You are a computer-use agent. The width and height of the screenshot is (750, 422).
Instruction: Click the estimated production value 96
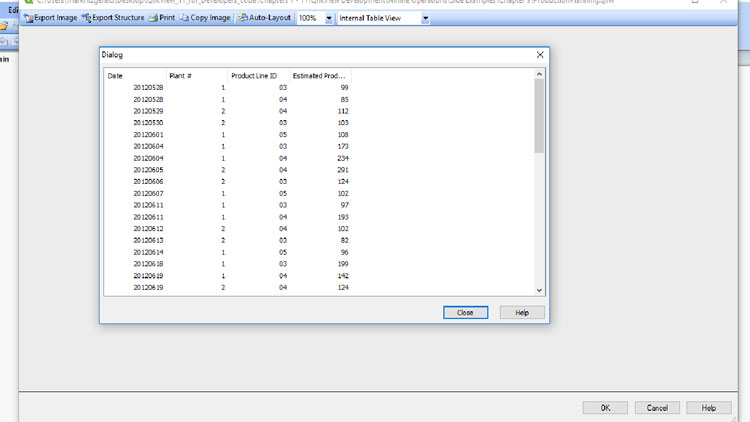[x=344, y=252]
